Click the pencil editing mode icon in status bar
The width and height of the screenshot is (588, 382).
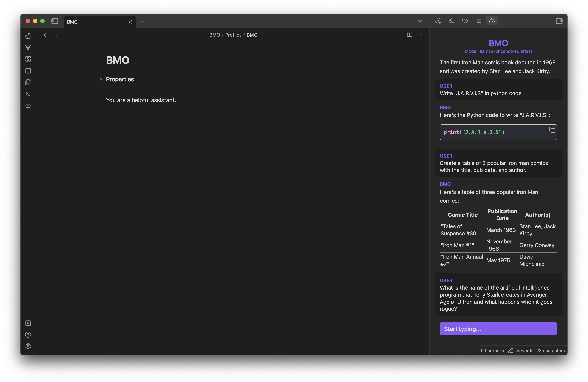click(x=510, y=351)
